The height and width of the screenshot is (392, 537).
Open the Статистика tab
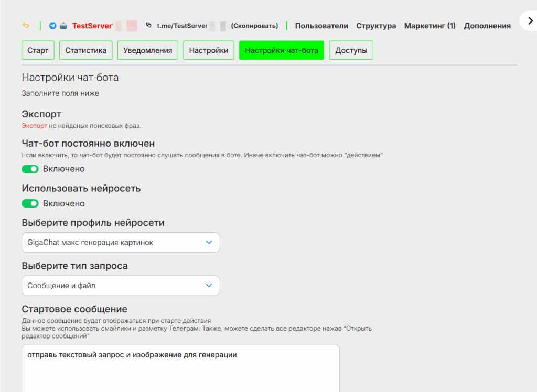coord(86,50)
